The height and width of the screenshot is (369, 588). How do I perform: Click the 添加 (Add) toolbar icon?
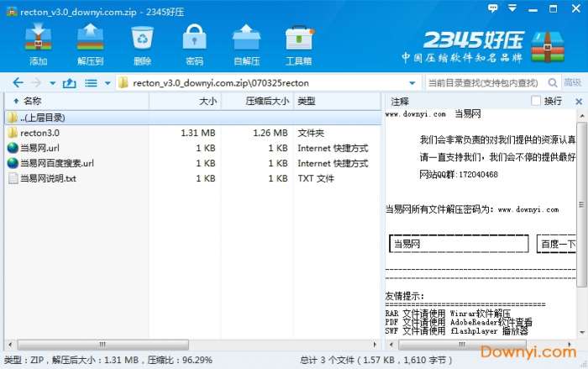tap(39, 37)
